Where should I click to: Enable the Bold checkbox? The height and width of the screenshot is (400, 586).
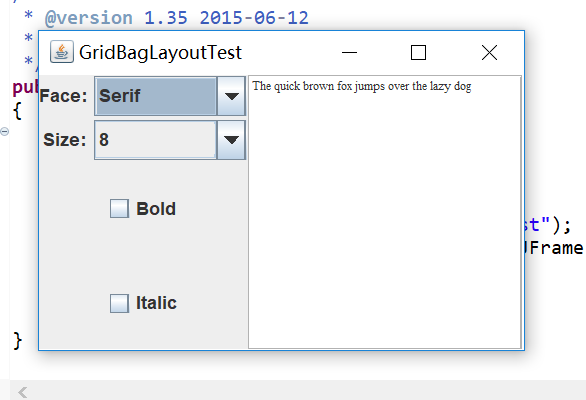click(x=119, y=208)
